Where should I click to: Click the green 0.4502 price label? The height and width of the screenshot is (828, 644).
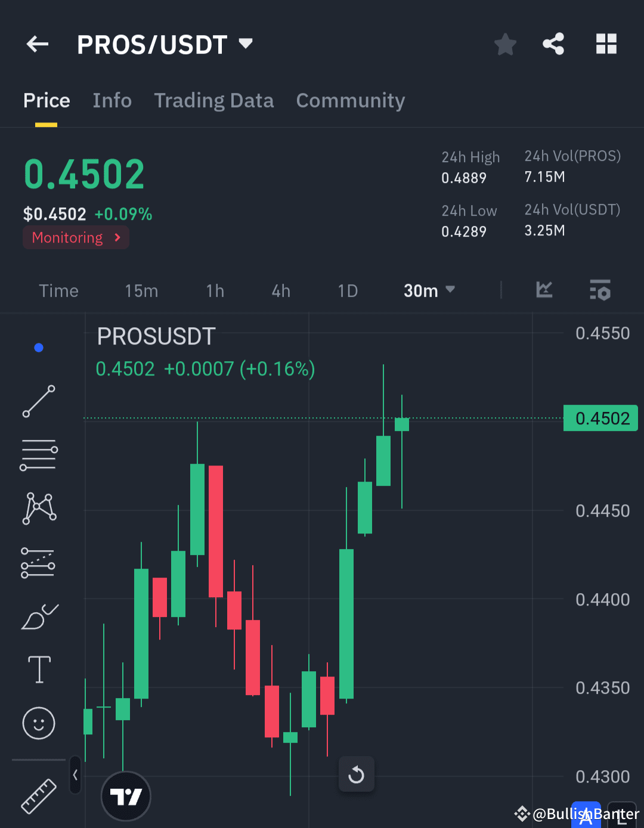[x=600, y=417]
